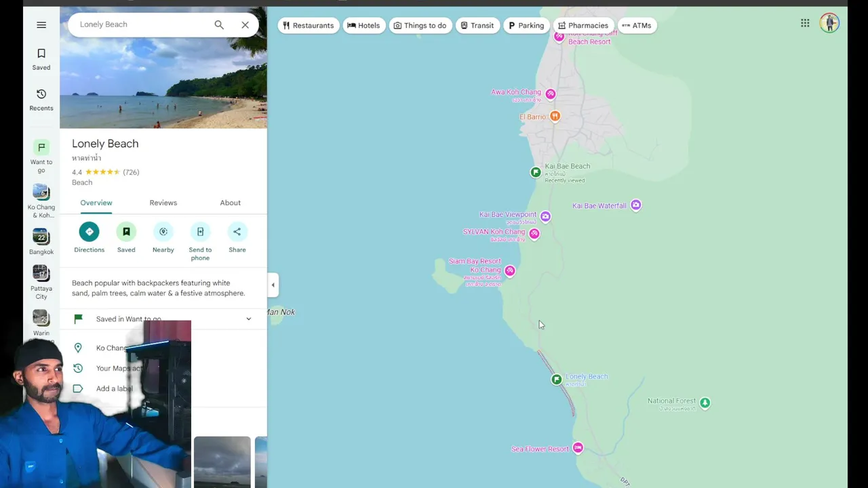Viewport: 868px width, 488px height.
Task: Collapse the side panel arrow
Action: [273, 285]
